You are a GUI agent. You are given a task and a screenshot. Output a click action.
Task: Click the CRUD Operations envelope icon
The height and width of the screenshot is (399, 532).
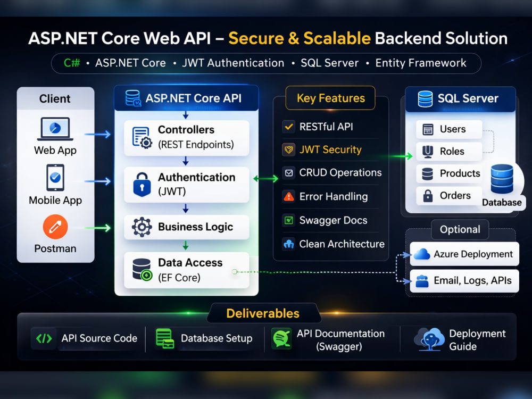[x=289, y=173]
